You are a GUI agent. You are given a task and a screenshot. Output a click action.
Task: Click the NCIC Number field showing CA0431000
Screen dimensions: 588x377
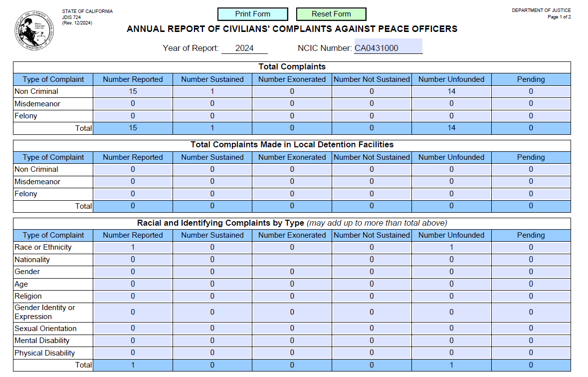coord(388,46)
